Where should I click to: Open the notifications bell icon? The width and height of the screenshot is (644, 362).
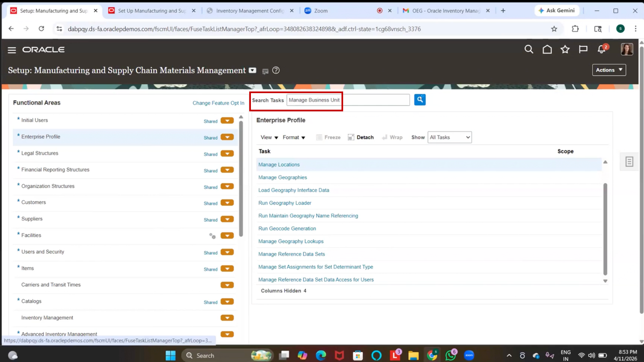point(601,50)
